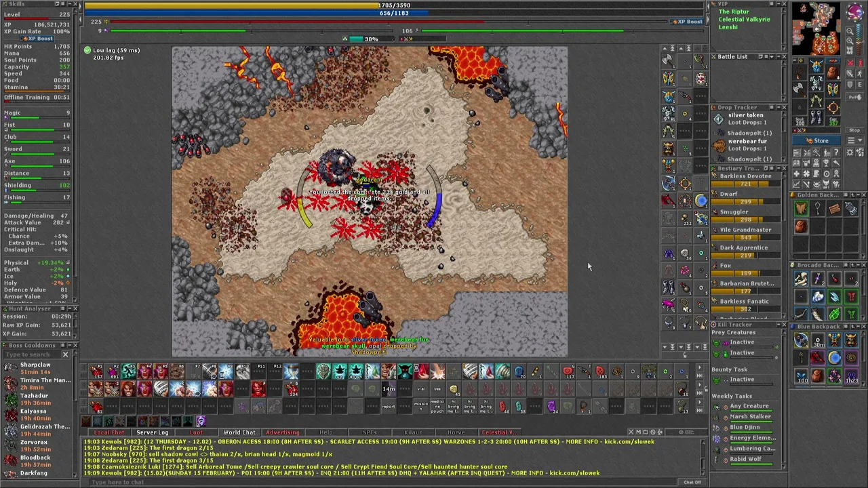868x488 pixels.
Task: Clear the Boss Cooldowns search field
Action: pyautogui.click(x=66, y=354)
